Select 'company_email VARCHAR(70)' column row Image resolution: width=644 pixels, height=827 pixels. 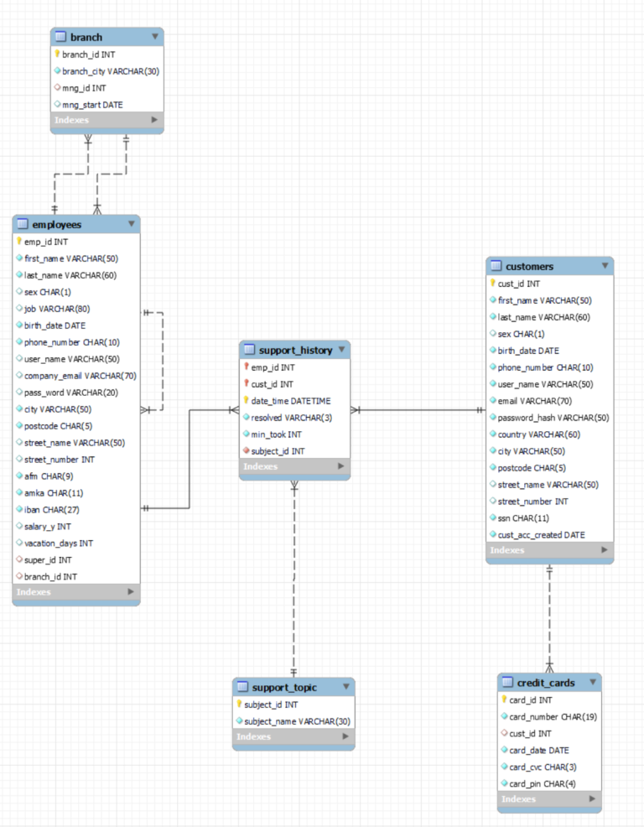(76, 376)
